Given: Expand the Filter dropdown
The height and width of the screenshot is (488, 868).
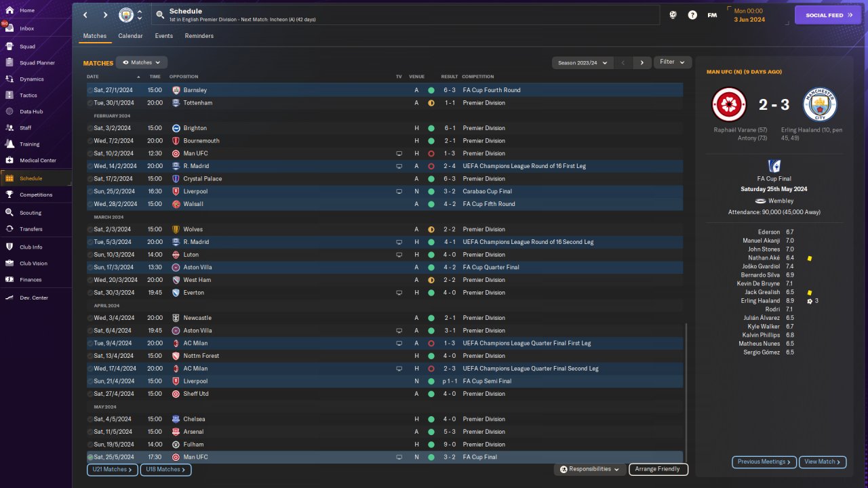Looking at the screenshot, I should pyautogui.click(x=673, y=62).
